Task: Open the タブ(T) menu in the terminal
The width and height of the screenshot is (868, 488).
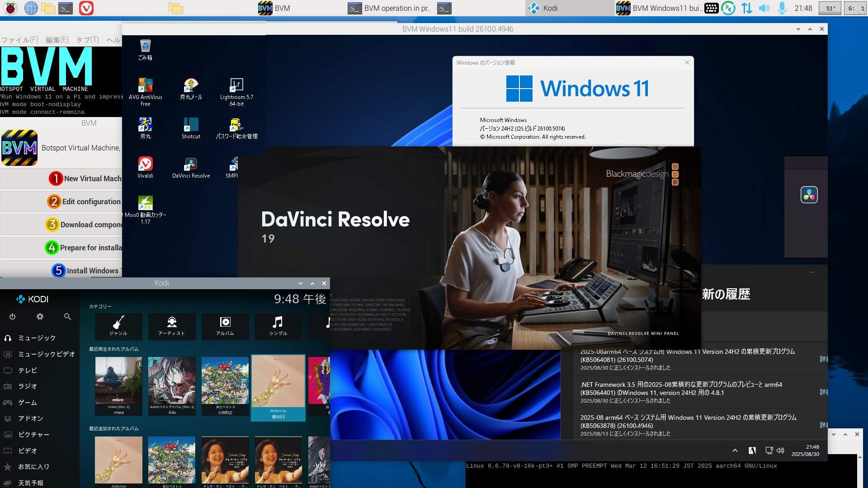Action: point(87,40)
